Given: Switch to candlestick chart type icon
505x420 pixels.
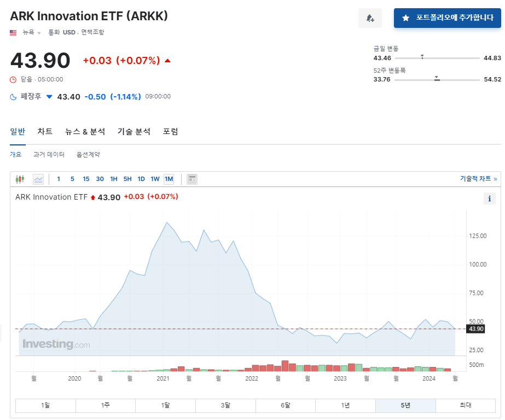Looking at the screenshot, I should click(20, 179).
